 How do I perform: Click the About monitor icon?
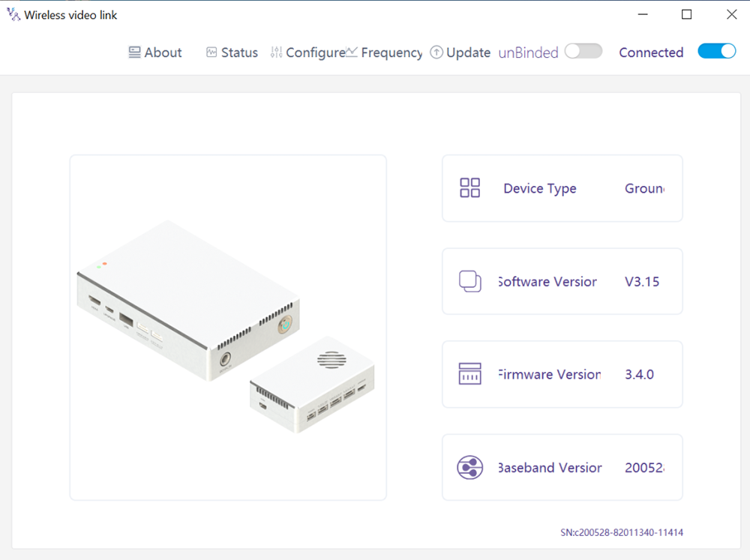[135, 52]
